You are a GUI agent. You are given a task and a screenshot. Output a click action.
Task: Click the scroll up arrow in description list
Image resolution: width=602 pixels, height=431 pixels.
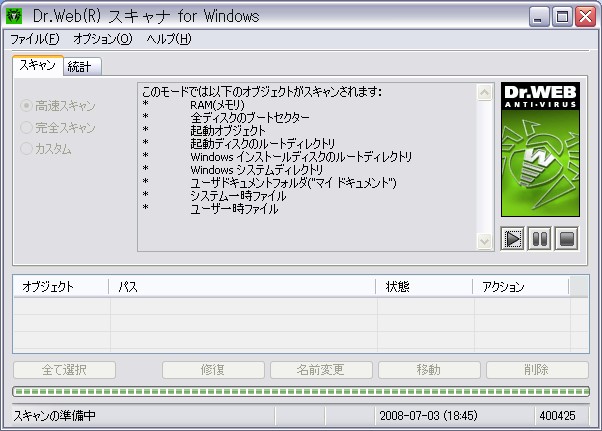[x=485, y=92]
